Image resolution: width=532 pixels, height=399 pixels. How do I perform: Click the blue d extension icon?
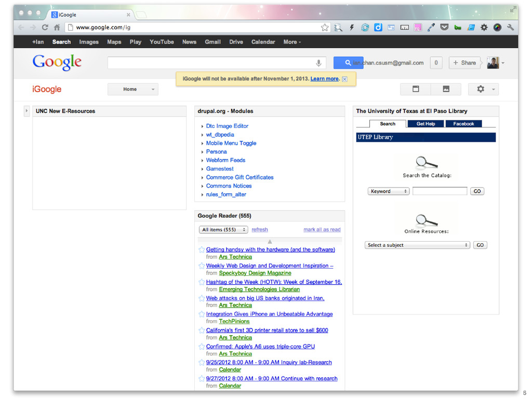coord(378,28)
